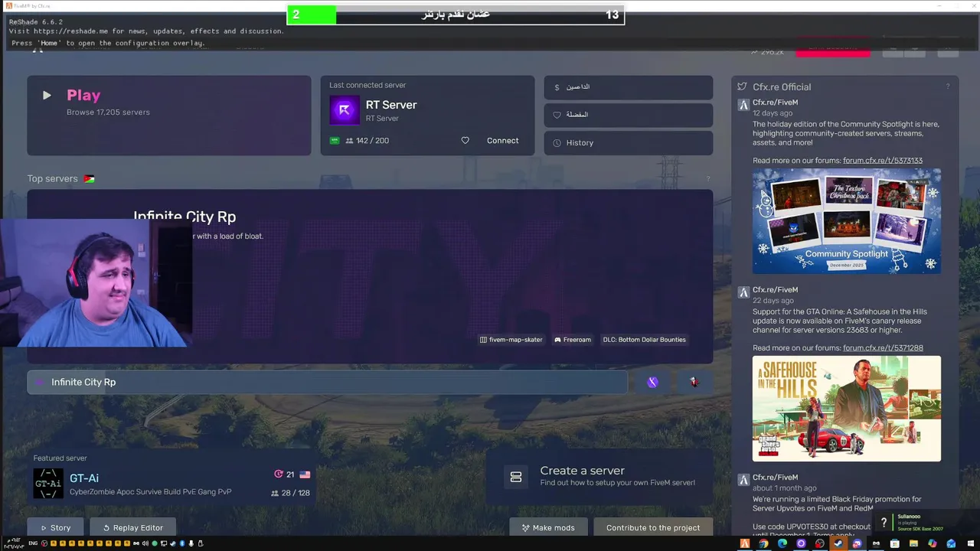Viewport: 980px width, 551px height.
Task: Open Replay Editor
Action: (x=132, y=527)
